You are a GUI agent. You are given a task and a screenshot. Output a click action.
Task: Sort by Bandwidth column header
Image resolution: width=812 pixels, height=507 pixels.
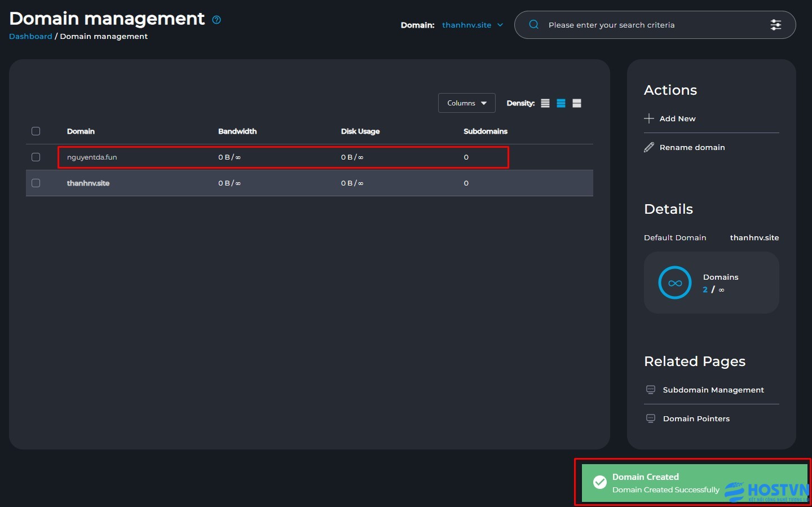click(237, 131)
